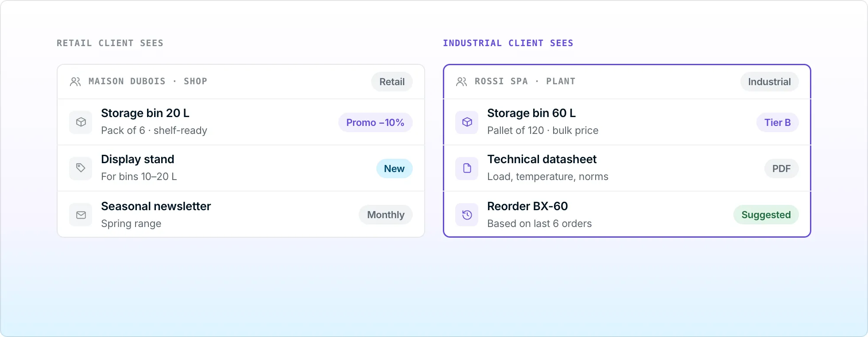The image size is (868, 337).
Task: Click the people icon beside Rossi SpA
Action: pyautogui.click(x=461, y=82)
